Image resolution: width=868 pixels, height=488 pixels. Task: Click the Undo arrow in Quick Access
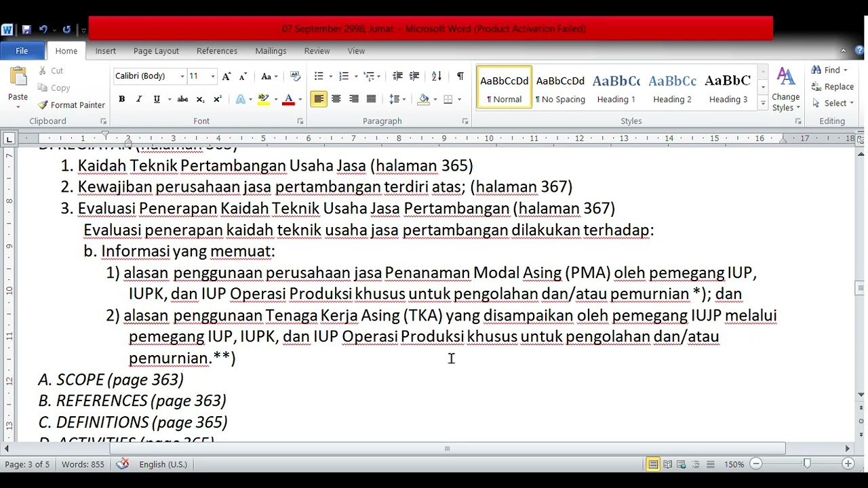coord(43,29)
